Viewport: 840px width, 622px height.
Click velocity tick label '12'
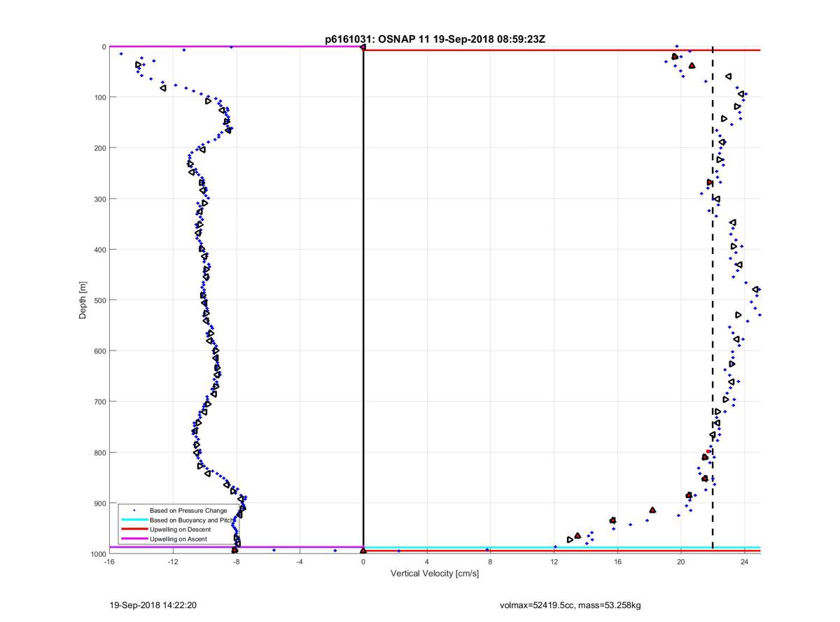click(x=554, y=562)
